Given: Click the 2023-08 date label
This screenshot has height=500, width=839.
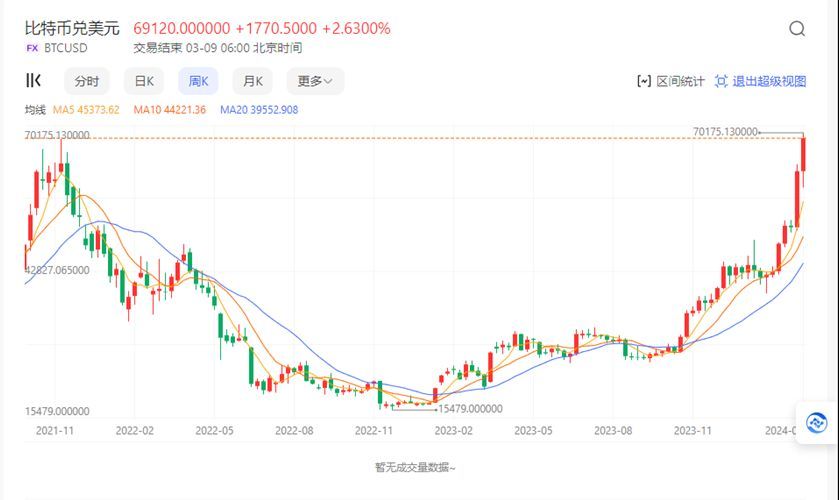Looking at the screenshot, I should pos(613,430).
